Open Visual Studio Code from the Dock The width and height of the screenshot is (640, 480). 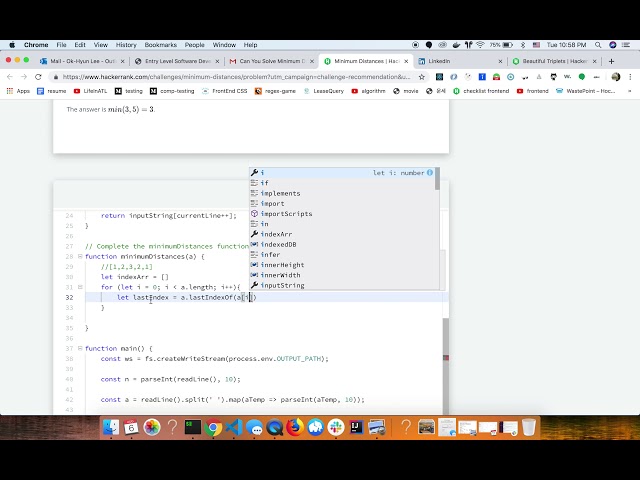pyautogui.click(x=233, y=427)
